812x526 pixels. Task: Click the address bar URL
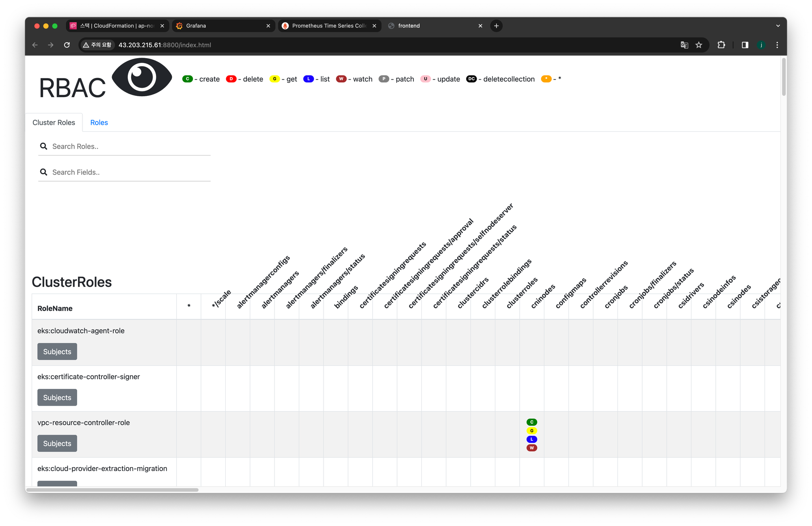[x=164, y=45]
